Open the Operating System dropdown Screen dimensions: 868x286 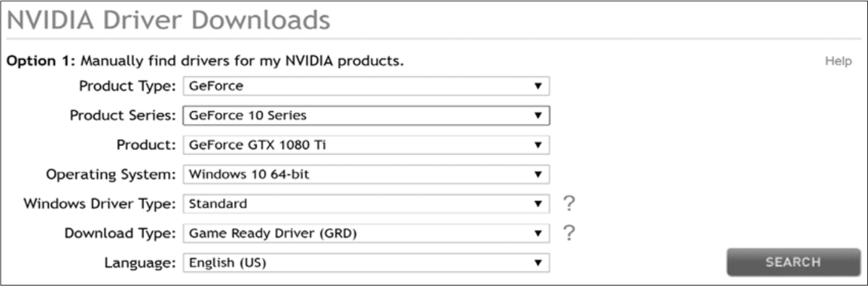366,174
